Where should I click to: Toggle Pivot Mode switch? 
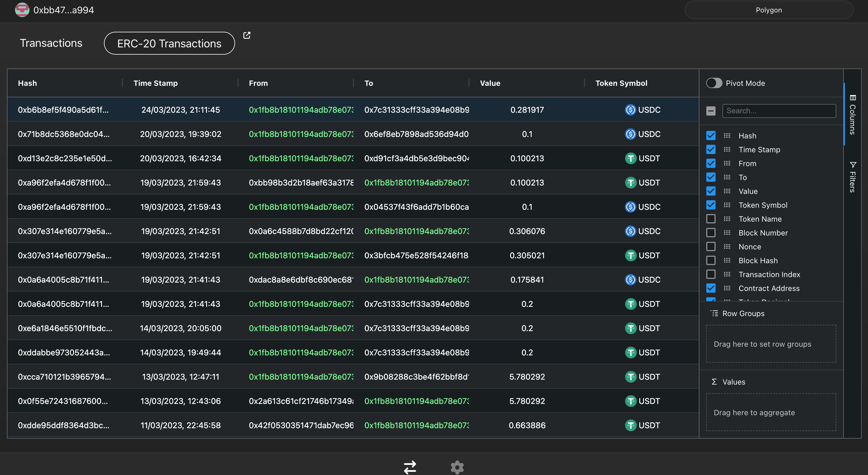[x=714, y=83]
